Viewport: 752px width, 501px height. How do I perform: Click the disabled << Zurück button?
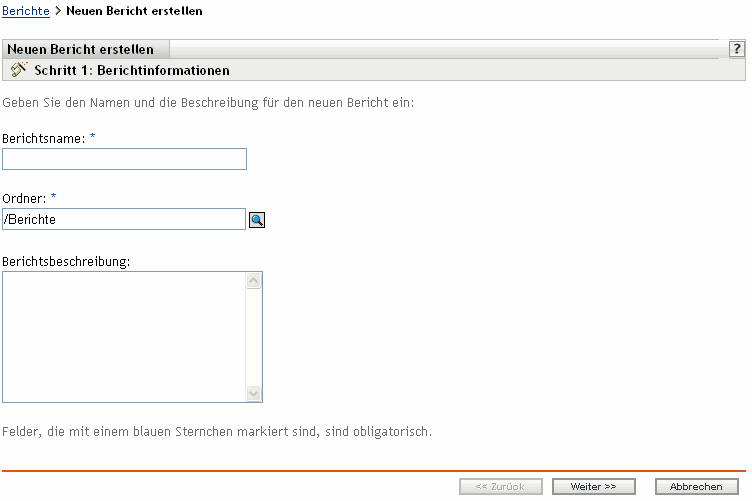[x=501, y=487]
